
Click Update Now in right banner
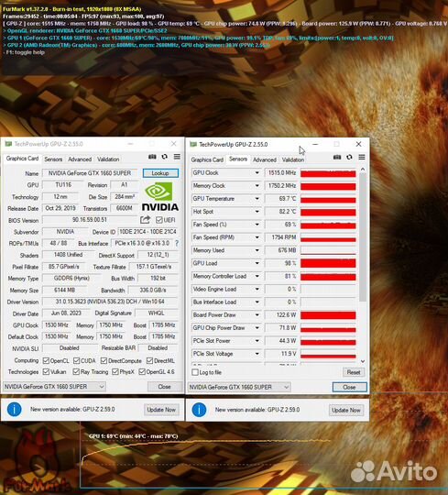tap(346, 410)
